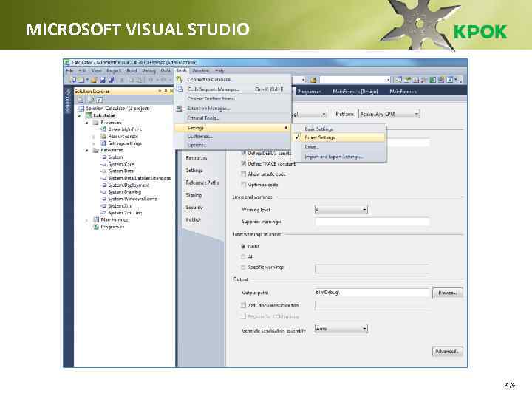Open Generate serialization assembly dropdown
Image resolution: width=532 pixels, height=399 pixels.
(x=341, y=328)
